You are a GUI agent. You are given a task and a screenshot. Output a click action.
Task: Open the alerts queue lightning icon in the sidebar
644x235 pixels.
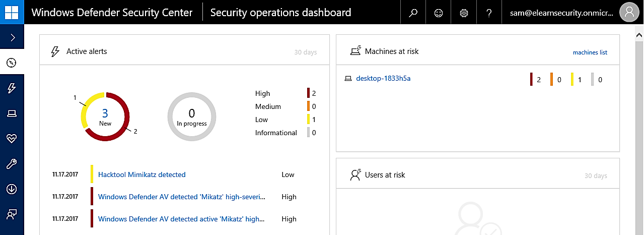pyautogui.click(x=12, y=88)
